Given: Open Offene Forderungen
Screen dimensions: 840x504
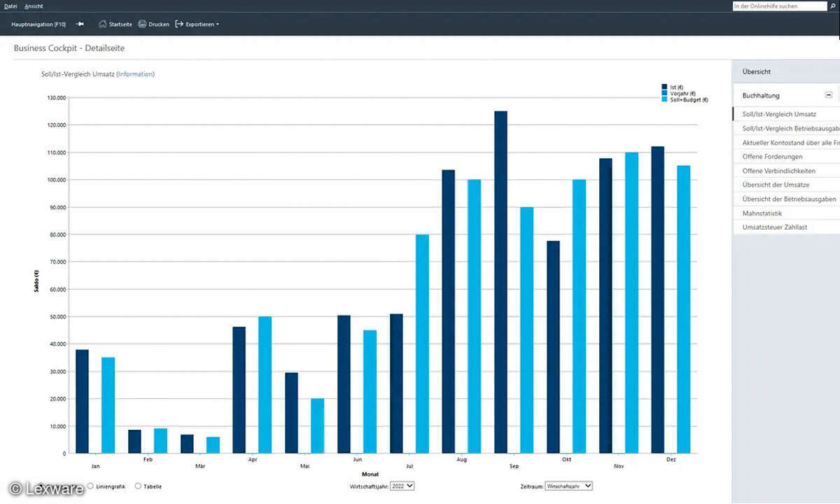Looking at the screenshot, I should point(786,157).
